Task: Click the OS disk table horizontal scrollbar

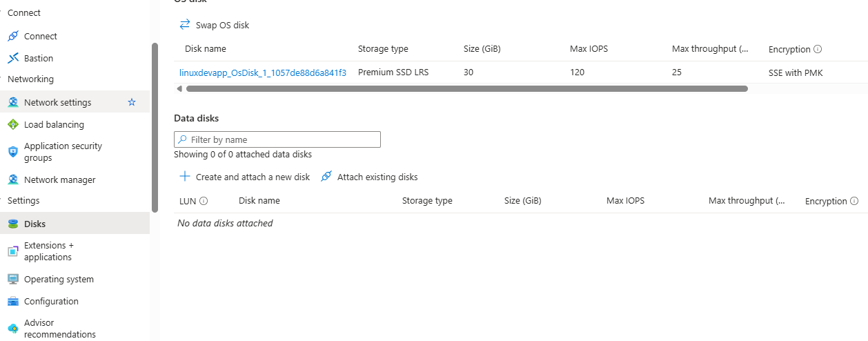Action: click(x=466, y=88)
